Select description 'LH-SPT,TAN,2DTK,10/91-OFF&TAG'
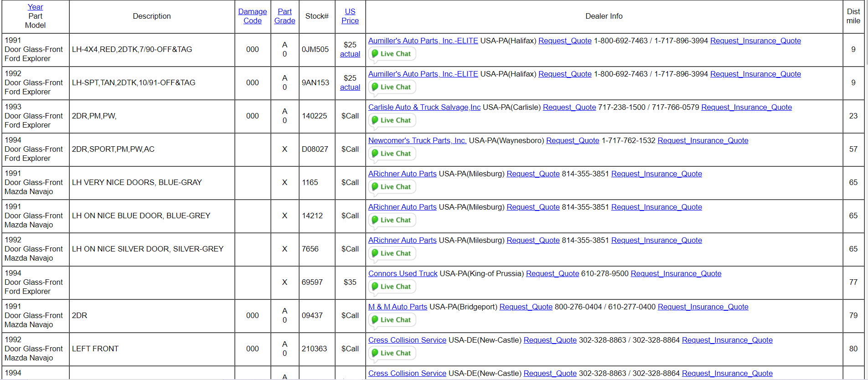Screen dimensions: 868x380 pos(134,82)
